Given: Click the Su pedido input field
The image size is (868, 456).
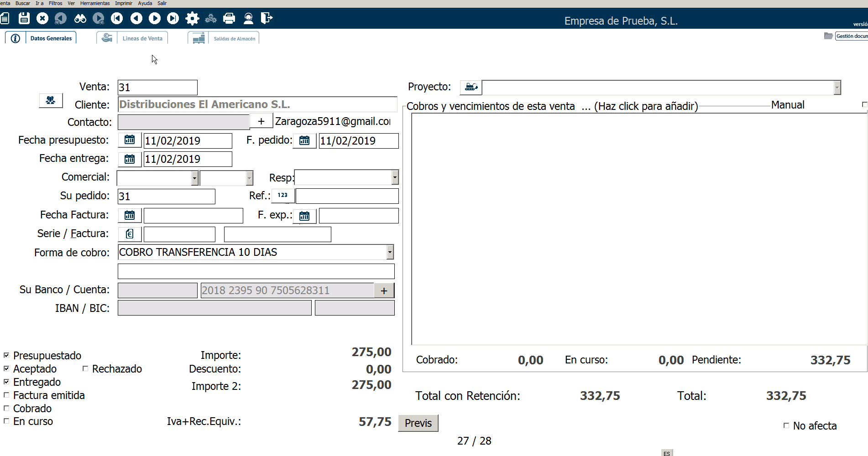Looking at the screenshot, I should 166,197.
